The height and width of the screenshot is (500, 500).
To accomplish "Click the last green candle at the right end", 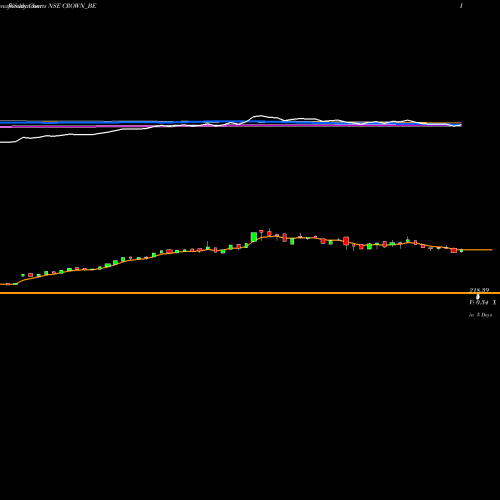I will coord(461,251).
